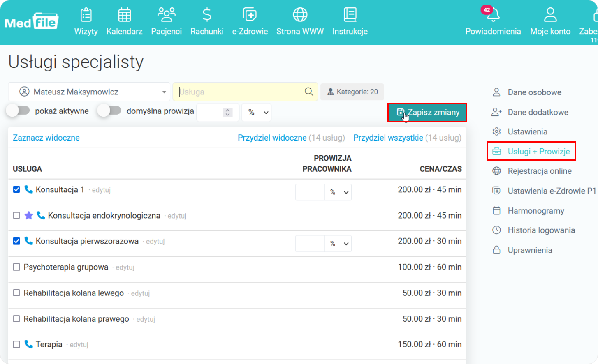
Task: Open the default commission % unit dropdown
Action: point(257,112)
